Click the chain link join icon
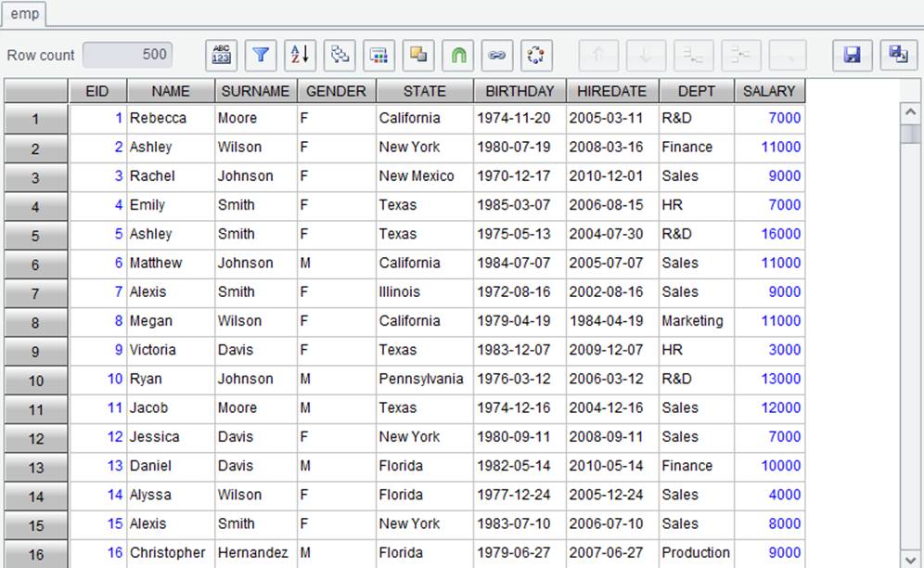 click(x=497, y=56)
